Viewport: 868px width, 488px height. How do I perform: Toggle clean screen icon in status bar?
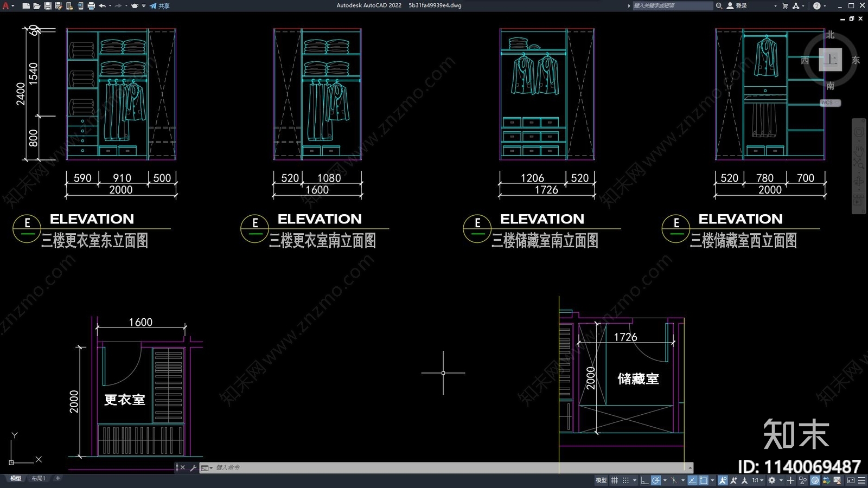click(x=851, y=480)
